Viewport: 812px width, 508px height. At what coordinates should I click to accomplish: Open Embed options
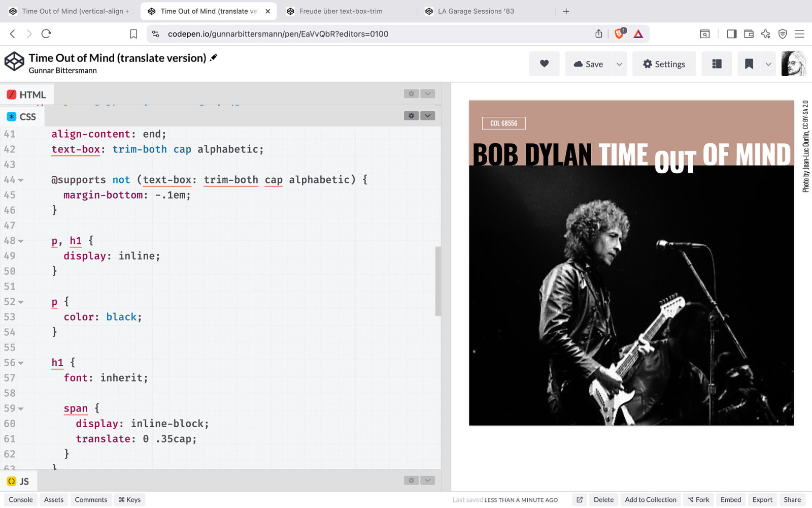point(731,500)
